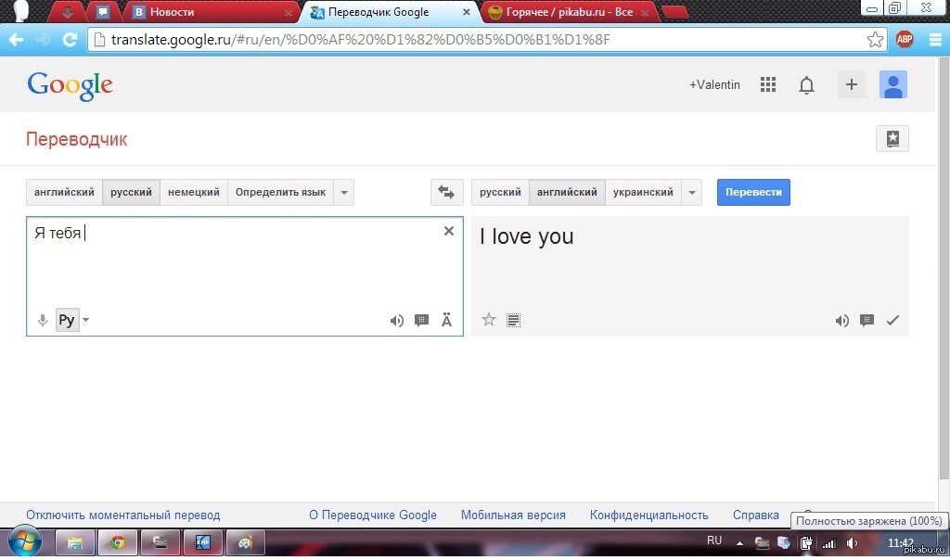The height and width of the screenshot is (560, 950).
Task: Click the comment icon under the translation
Action: click(x=867, y=320)
